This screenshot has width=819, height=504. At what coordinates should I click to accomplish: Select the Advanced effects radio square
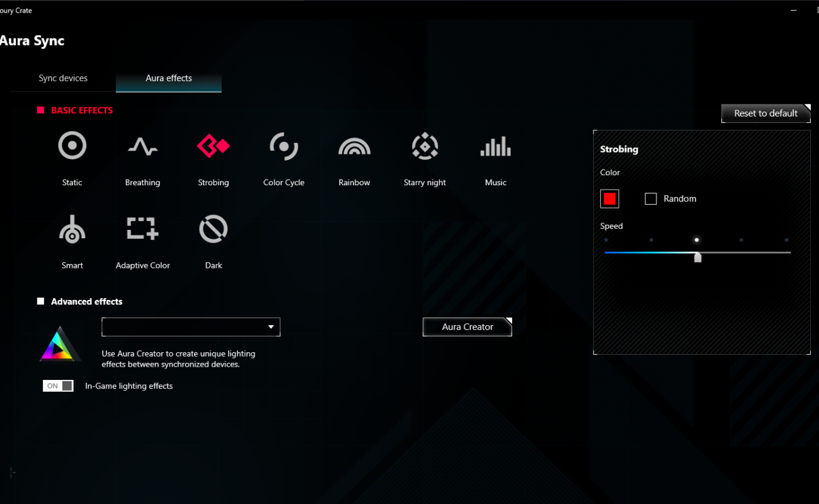click(x=41, y=302)
